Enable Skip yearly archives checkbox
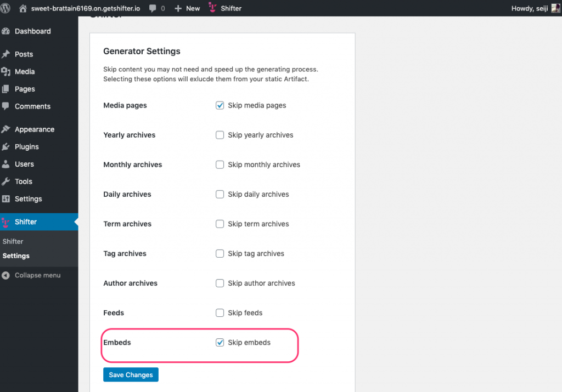This screenshot has width=562, height=392. point(220,135)
